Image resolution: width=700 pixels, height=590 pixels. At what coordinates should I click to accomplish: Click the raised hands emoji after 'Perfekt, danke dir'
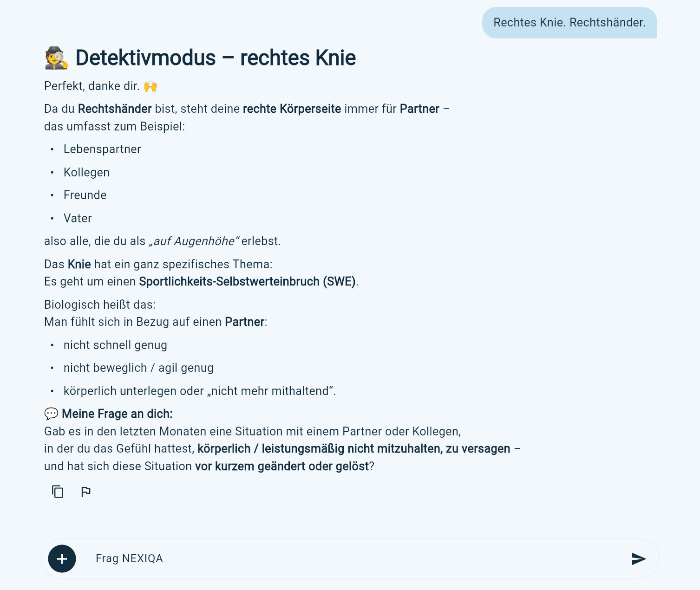coord(150,86)
